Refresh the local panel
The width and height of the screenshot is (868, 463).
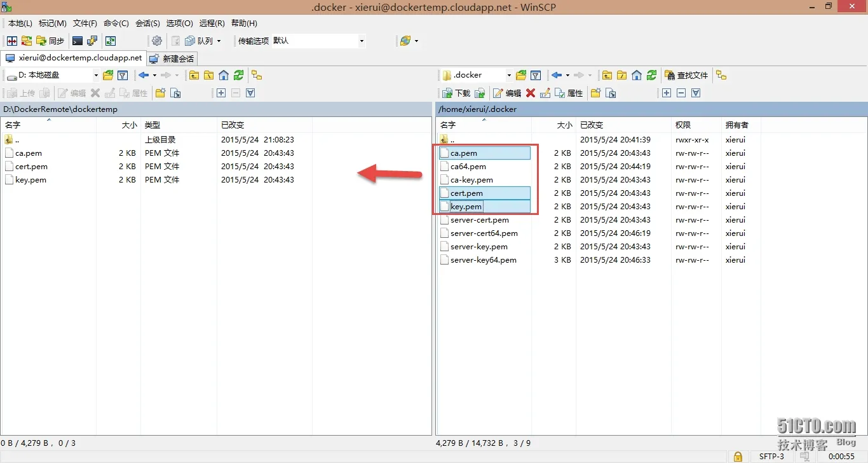click(x=238, y=75)
